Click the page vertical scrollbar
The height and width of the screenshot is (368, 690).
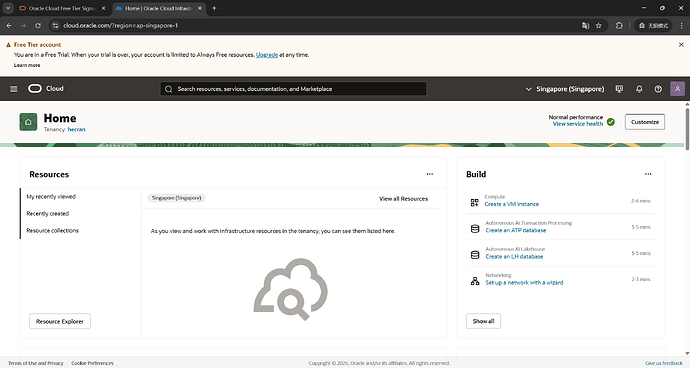(x=687, y=128)
